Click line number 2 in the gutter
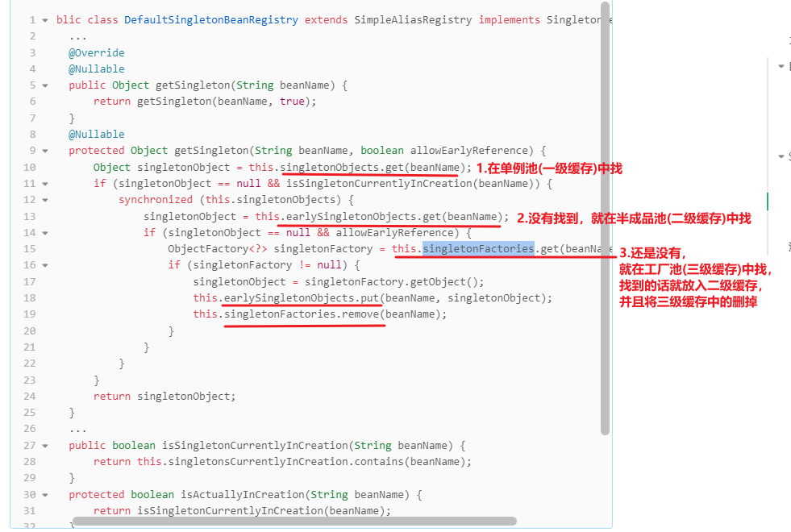The width and height of the screenshot is (791, 532). [x=33, y=36]
